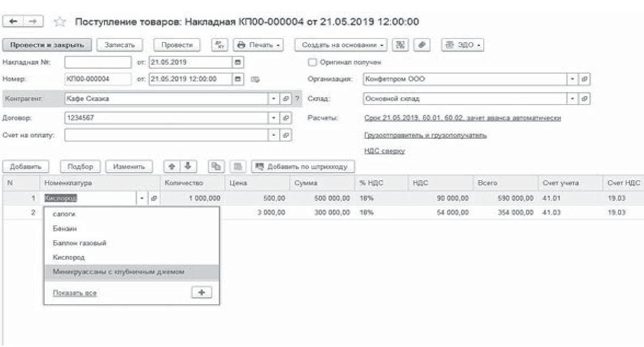Open Дт/Кт postings icon in toolbar

[x=218, y=44]
